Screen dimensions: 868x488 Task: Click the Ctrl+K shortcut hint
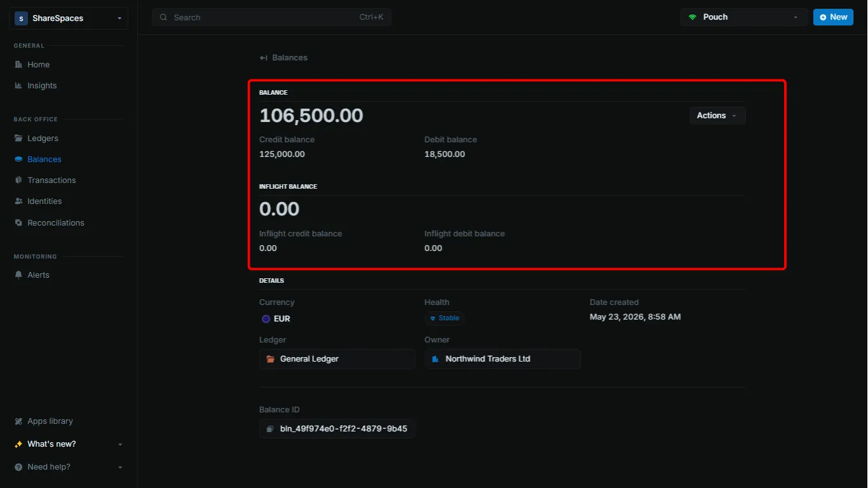[x=372, y=18]
